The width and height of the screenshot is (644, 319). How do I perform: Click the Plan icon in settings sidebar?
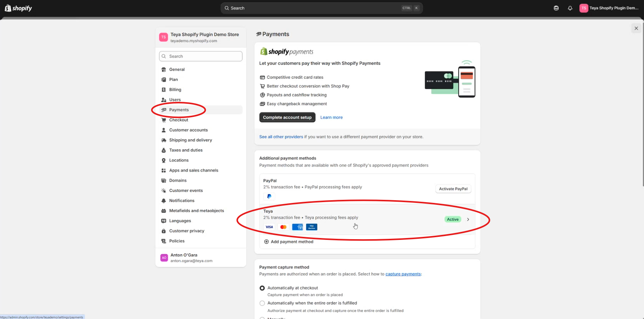coord(164,80)
